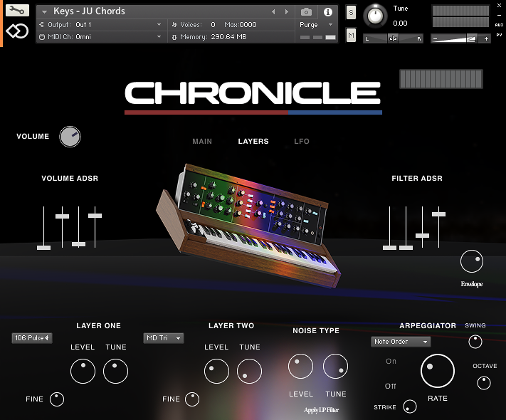This screenshot has width=506, height=420.
Task: Click the Apply LP Filter label
Action: tap(320, 410)
